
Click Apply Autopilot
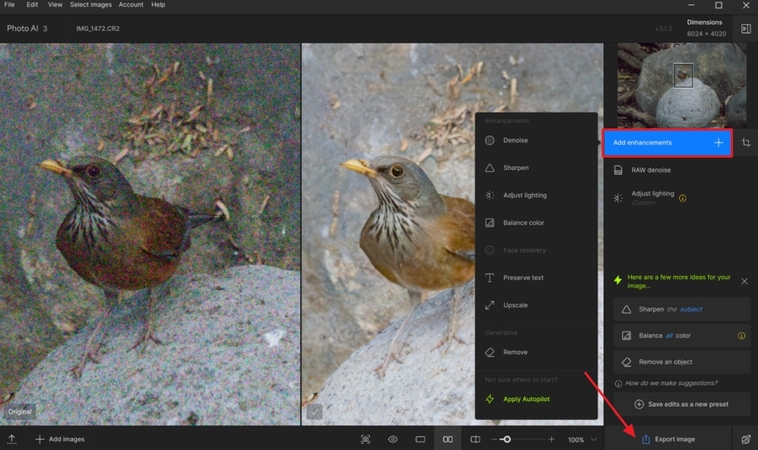click(x=536, y=399)
